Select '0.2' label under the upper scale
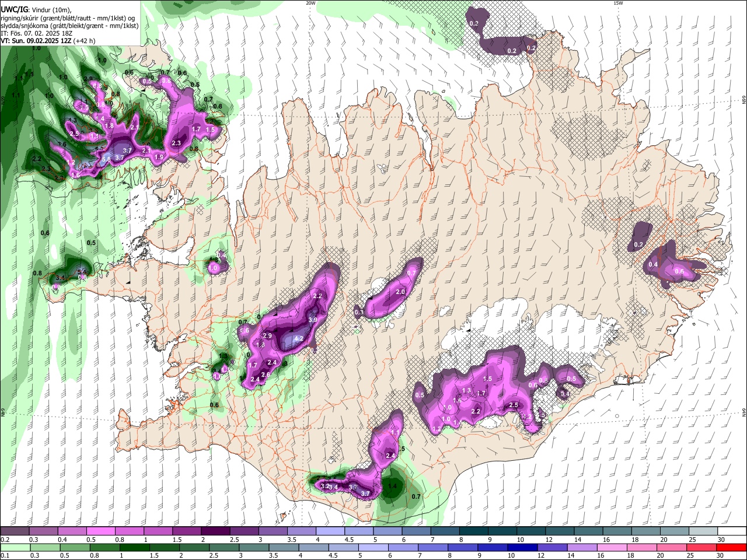 pos(5,540)
